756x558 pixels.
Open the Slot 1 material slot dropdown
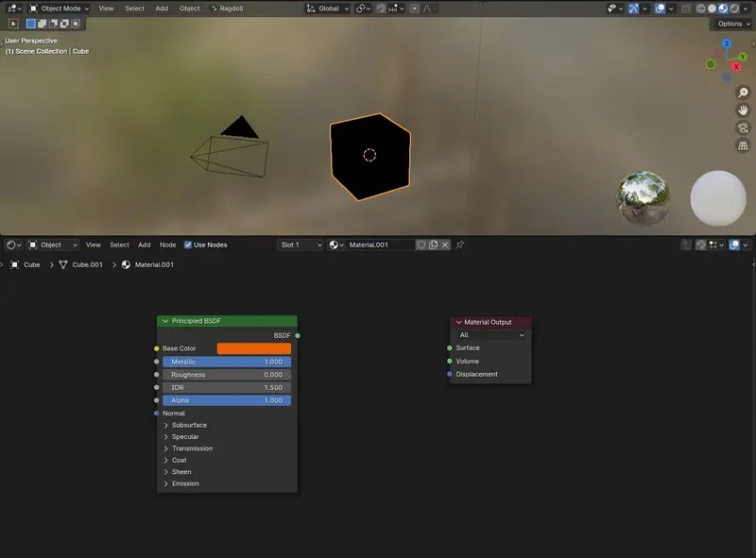(302, 245)
